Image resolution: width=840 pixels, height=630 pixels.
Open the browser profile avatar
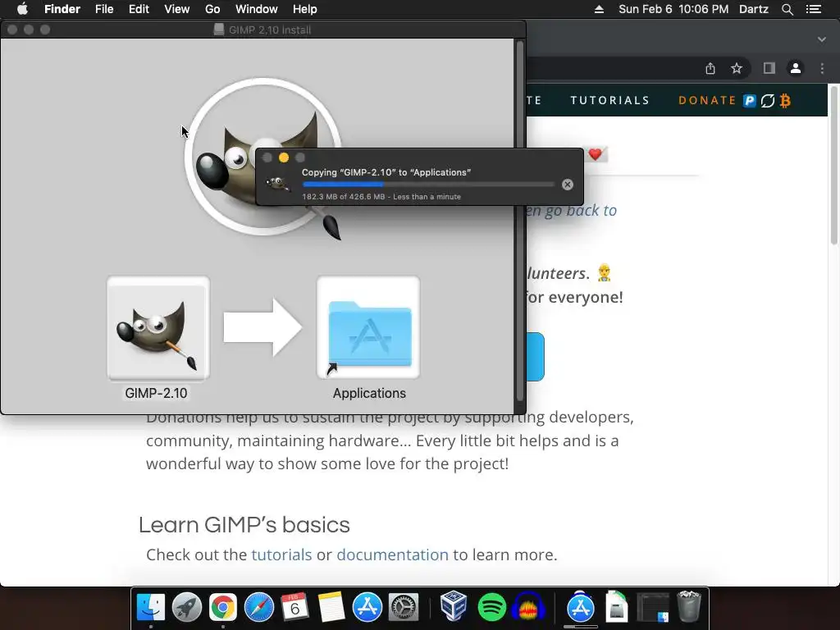[796, 68]
